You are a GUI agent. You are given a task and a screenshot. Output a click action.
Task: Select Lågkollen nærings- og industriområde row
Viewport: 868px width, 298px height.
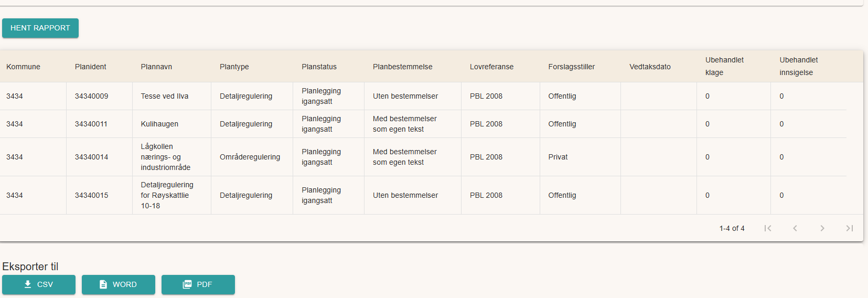[165, 157]
